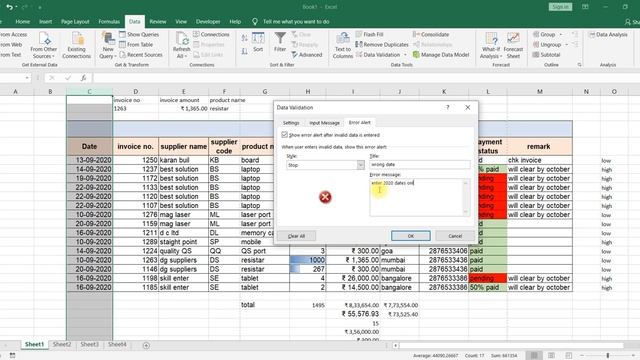Click the Data Validation ribbon button

pyautogui.click(x=378, y=55)
